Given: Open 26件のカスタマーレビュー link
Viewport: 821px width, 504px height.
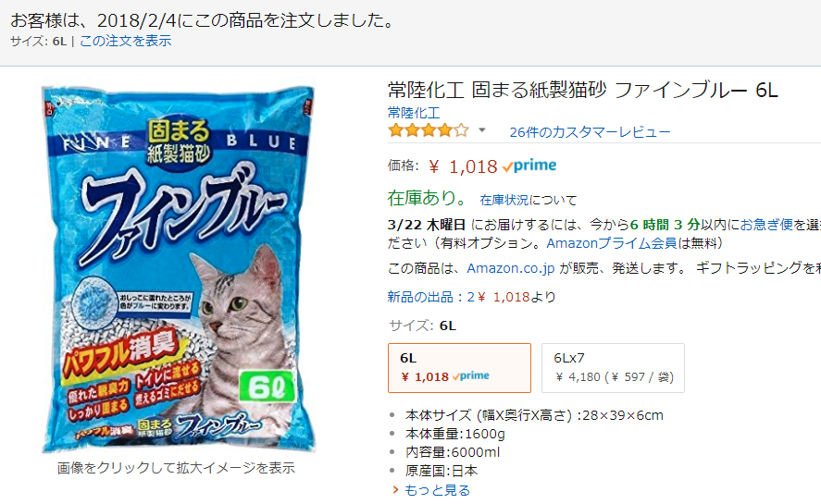Looking at the screenshot, I should point(590,132).
